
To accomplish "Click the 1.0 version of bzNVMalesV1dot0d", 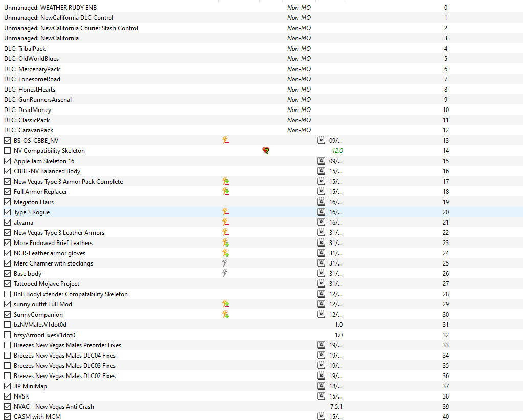I will pyautogui.click(x=338, y=324).
